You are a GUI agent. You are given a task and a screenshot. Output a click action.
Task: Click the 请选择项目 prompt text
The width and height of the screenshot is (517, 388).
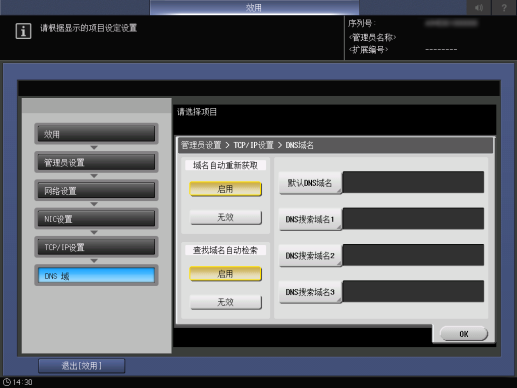tap(197, 112)
